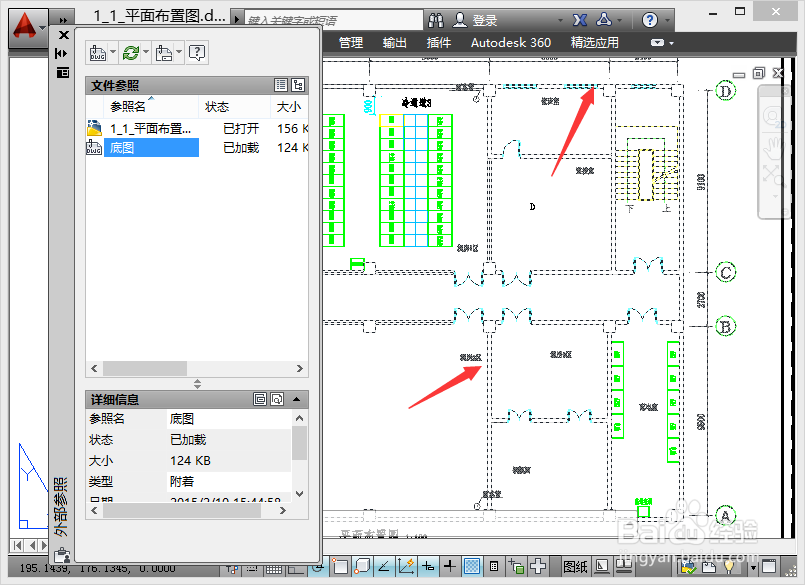Open the 插件 ribbon tab

coord(439,43)
